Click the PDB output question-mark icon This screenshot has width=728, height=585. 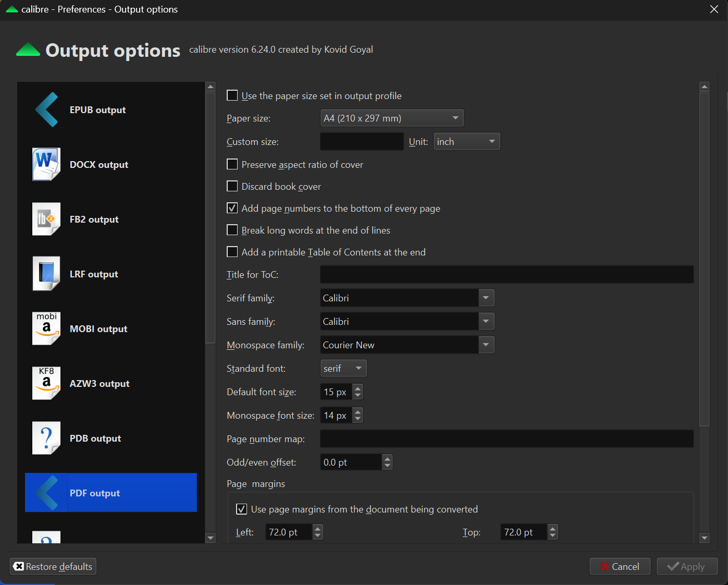pyautogui.click(x=46, y=438)
